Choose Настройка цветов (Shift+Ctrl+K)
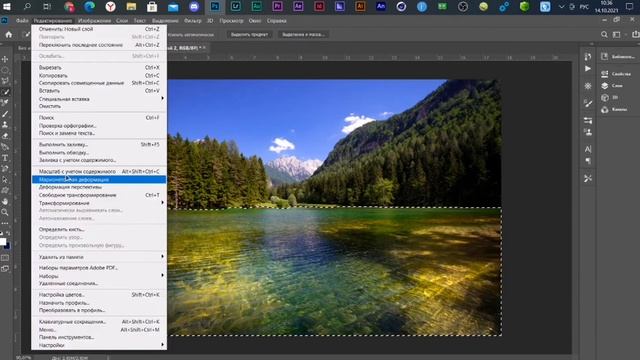This screenshot has width=640, height=360. (x=99, y=295)
